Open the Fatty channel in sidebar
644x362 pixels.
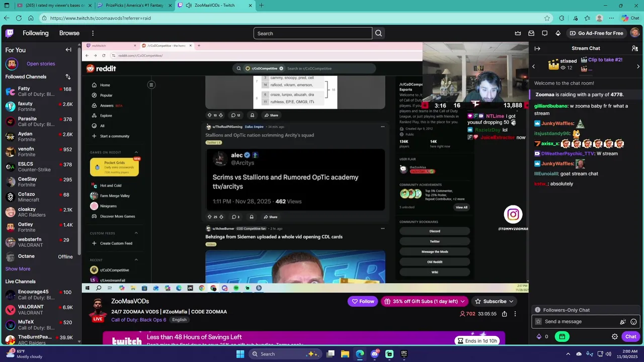click(x=39, y=92)
